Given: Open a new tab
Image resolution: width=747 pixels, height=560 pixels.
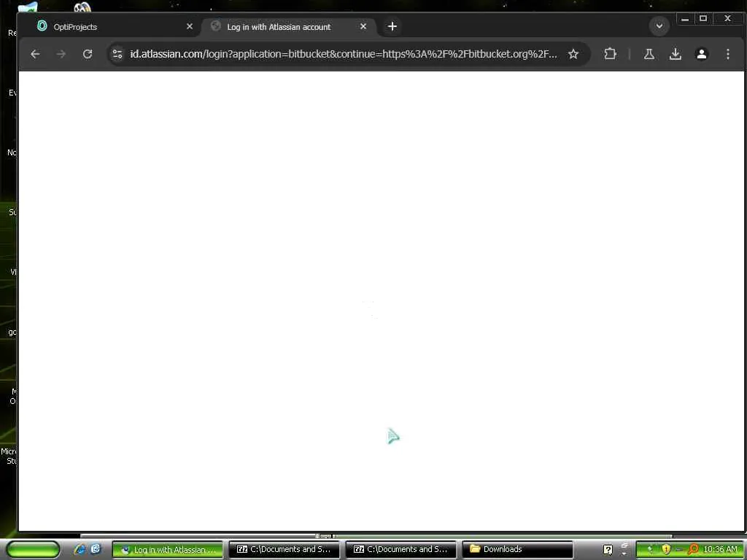Looking at the screenshot, I should (x=392, y=27).
